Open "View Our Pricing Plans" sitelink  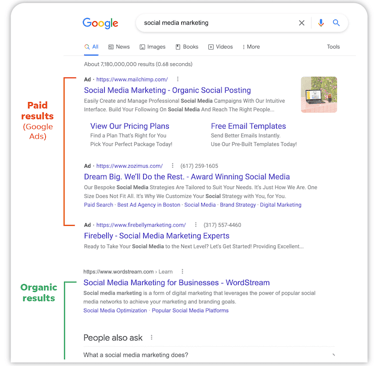pos(130,126)
